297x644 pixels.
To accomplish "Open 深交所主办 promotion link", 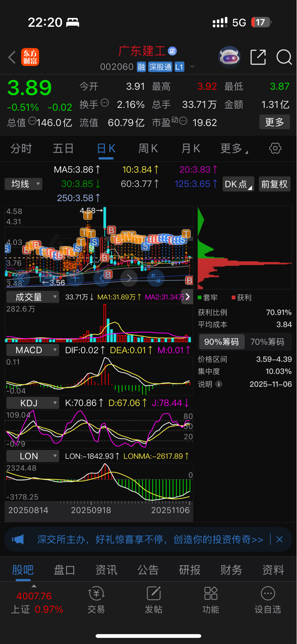I will point(150,539).
